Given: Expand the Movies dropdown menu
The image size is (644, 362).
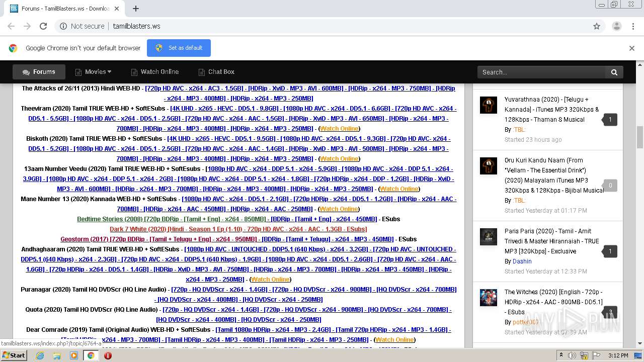Looking at the screenshot, I should coord(93,72).
